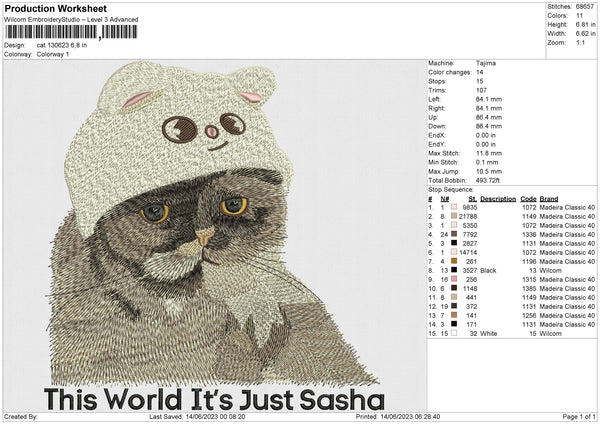Click the 'Stop Sequence:' heading
The width and height of the screenshot is (600, 424).
[451, 190]
